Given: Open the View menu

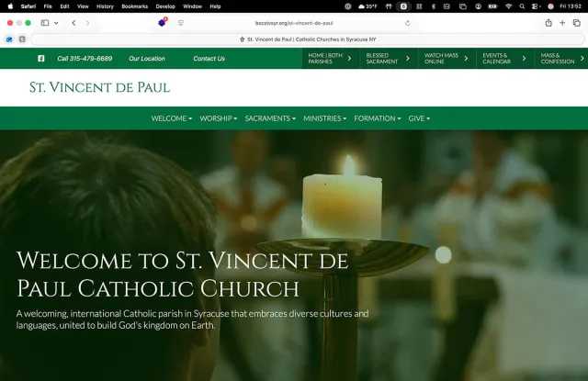Looking at the screenshot, I should coord(83,6).
